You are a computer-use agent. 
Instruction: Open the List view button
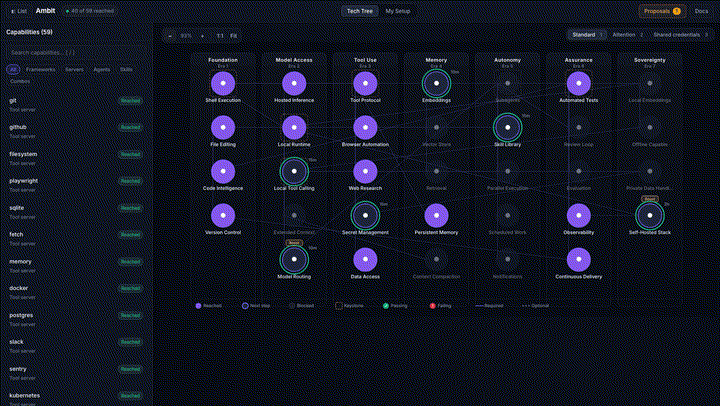click(18, 11)
